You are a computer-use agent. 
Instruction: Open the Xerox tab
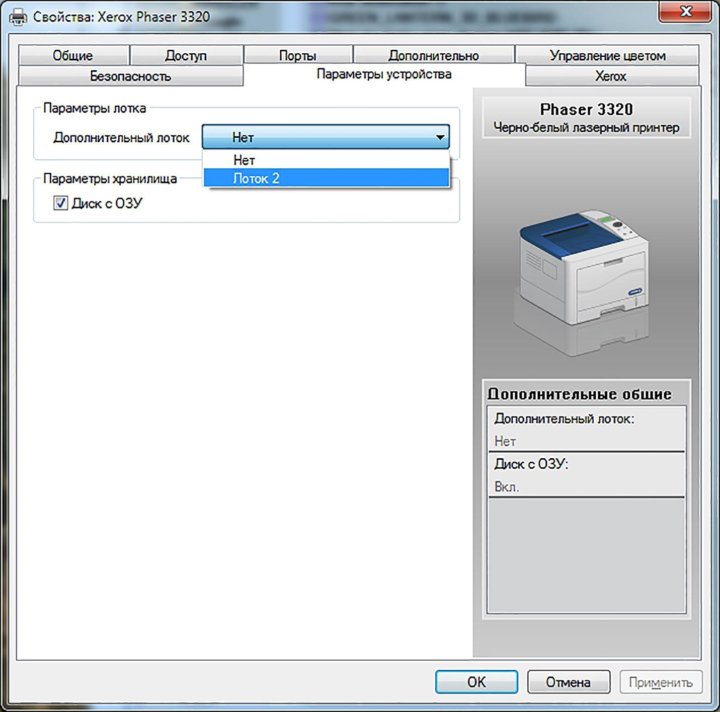pyautogui.click(x=610, y=76)
